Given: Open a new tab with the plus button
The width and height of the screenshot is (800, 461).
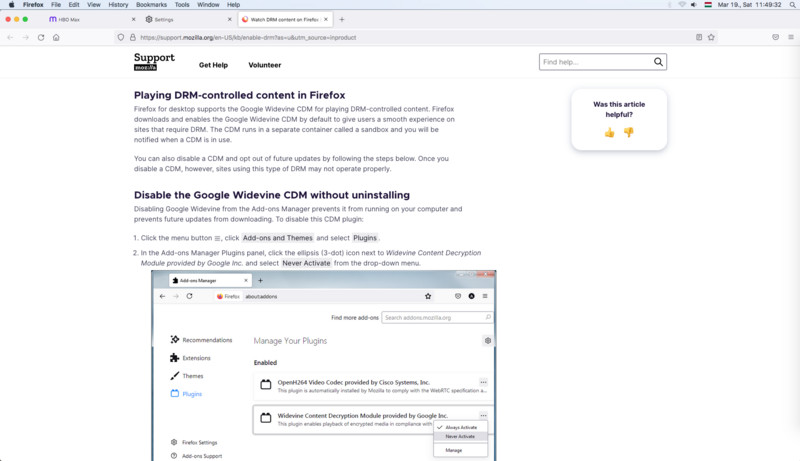Looking at the screenshot, I should (x=342, y=19).
